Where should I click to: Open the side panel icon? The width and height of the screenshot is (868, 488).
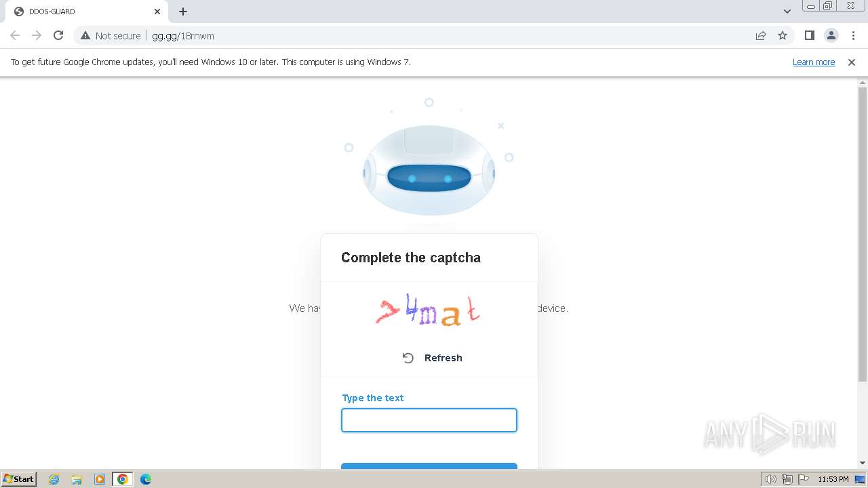(809, 35)
